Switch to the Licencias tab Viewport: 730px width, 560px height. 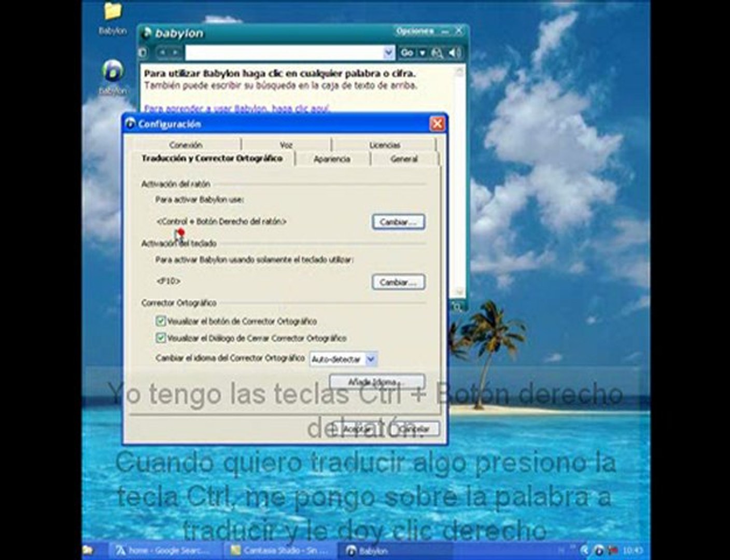coord(384,145)
